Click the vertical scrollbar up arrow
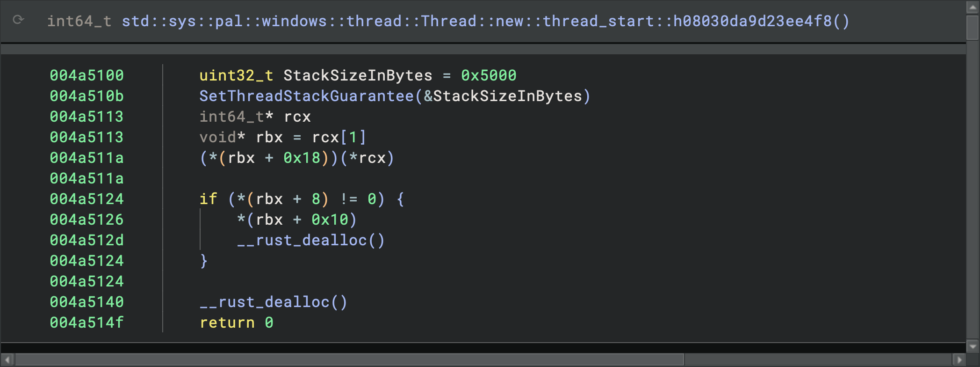 point(973,7)
